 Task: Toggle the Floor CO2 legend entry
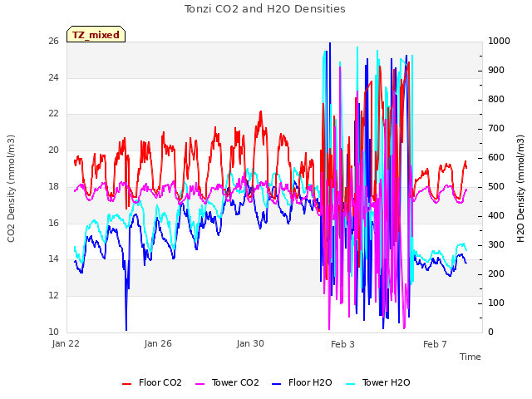pos(151,382)
